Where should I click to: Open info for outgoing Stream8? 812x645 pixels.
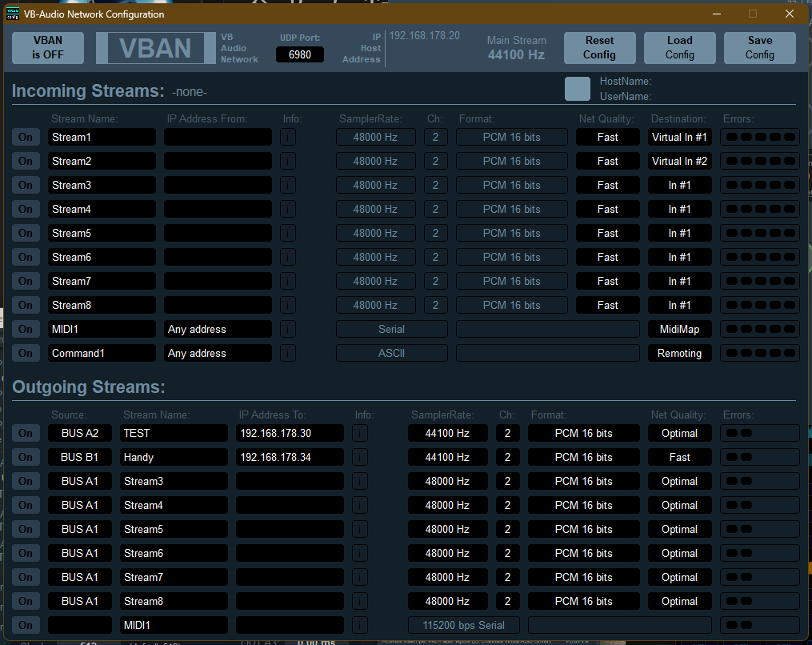[x=360, y=601]
